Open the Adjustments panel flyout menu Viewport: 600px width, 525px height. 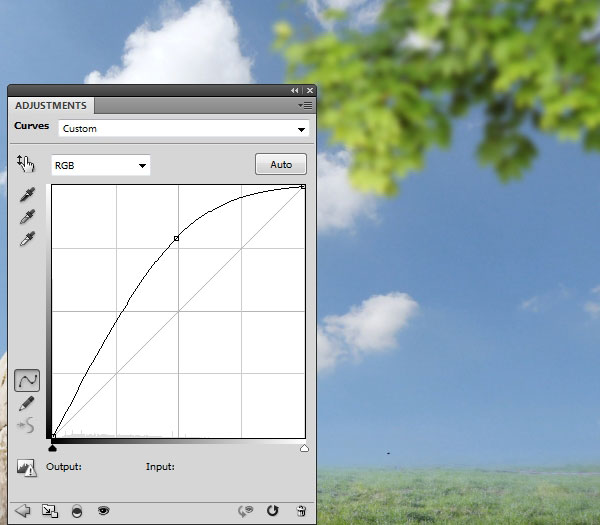pos(305,105)
